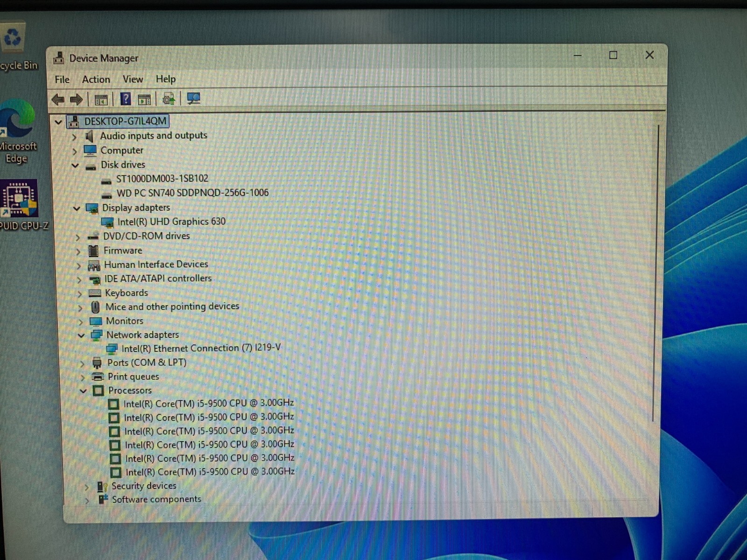The height and width of the screenshot is (560, 747).
Task: Expand the Security devices category
Action: click(86, 487)
